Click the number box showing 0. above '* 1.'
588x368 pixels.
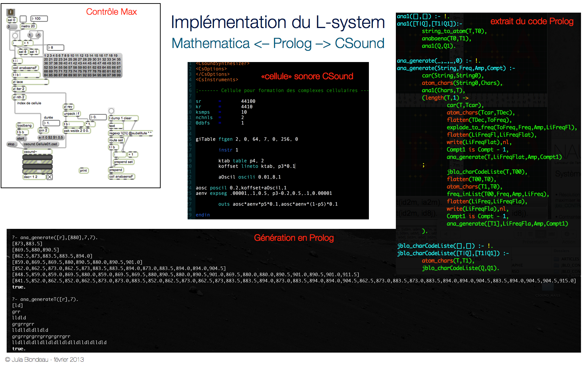[98, 117]
